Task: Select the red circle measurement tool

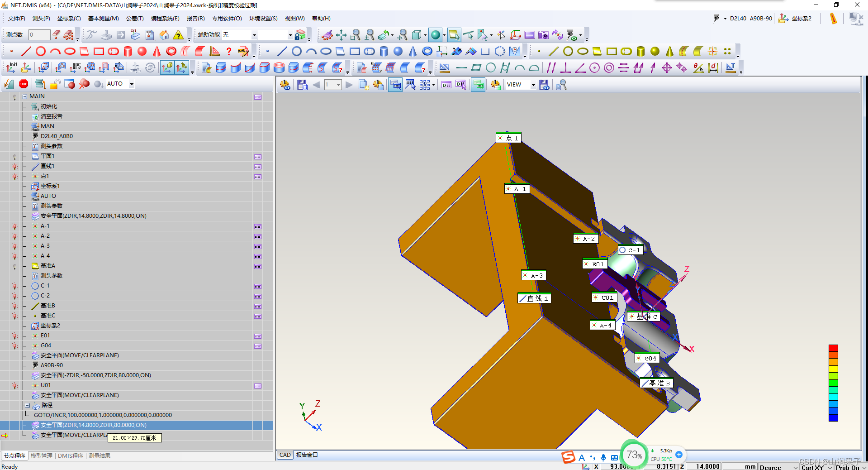Action: click(41, 51)
